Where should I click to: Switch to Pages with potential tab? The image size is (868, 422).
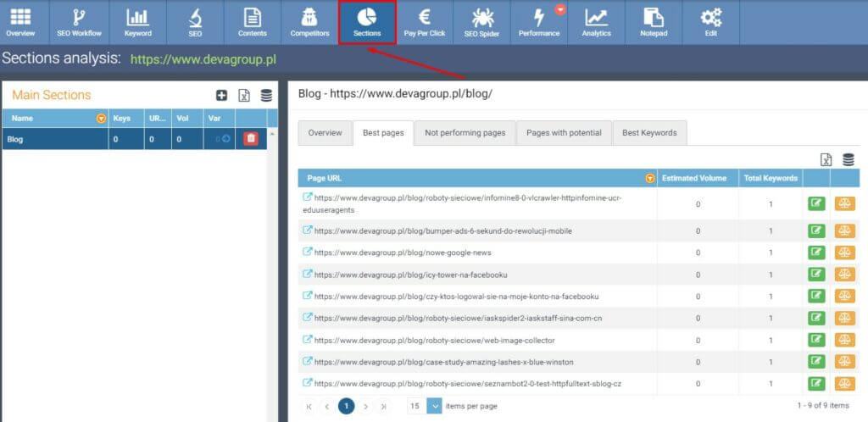coord(564,133)
